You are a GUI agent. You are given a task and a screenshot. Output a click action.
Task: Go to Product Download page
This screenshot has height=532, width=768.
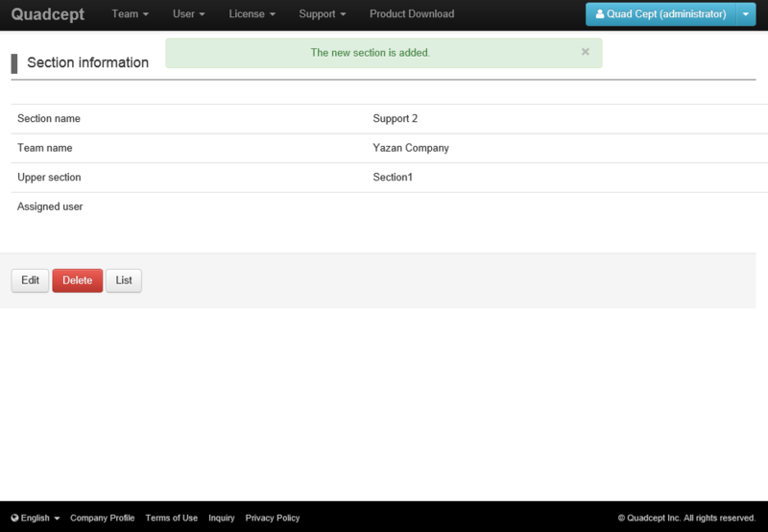coord(412,13)
